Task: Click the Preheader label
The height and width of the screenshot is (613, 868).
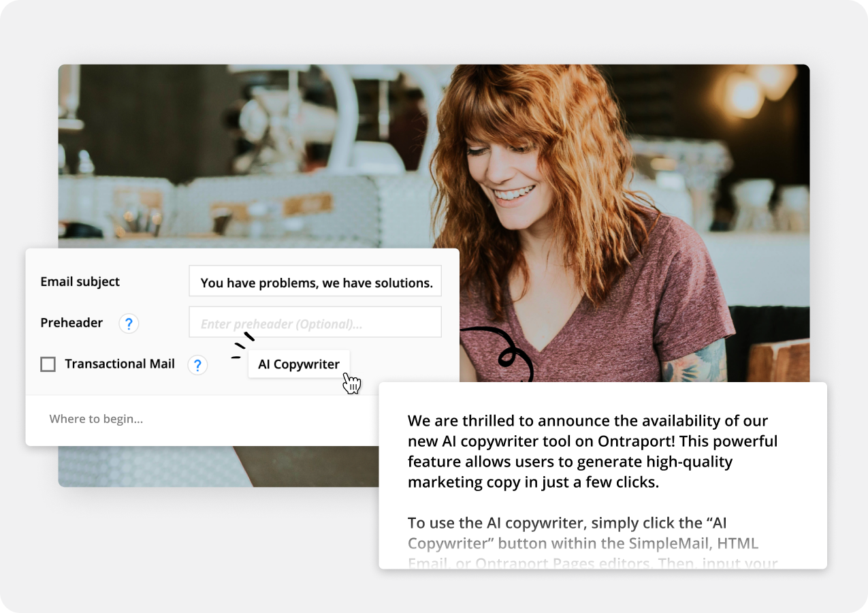Action: coord(71,323)
